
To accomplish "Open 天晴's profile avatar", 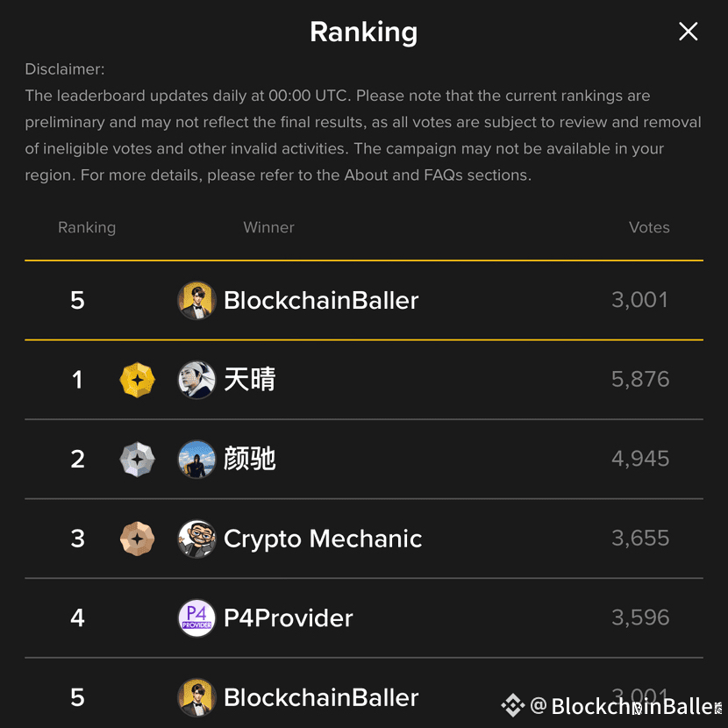I will coord(196,380).
